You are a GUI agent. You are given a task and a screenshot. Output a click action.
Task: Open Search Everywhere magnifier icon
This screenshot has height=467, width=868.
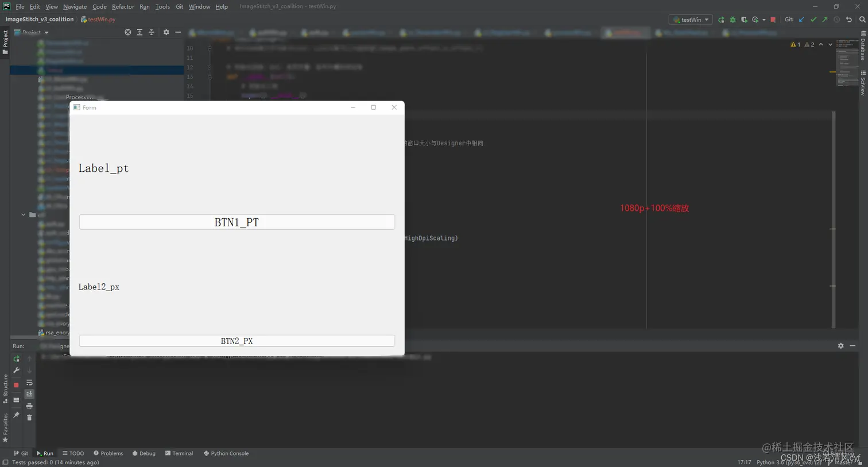862,20
